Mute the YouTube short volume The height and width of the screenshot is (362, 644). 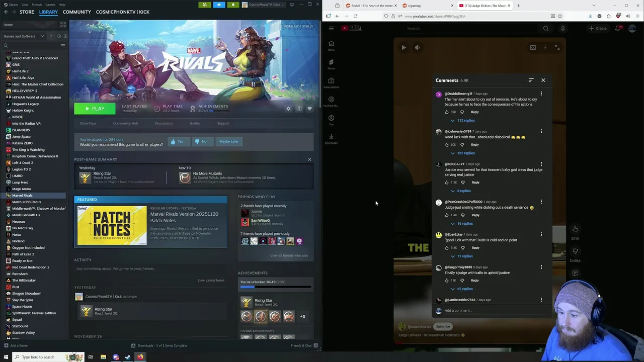pyautogui.click(x=417, y=48)
